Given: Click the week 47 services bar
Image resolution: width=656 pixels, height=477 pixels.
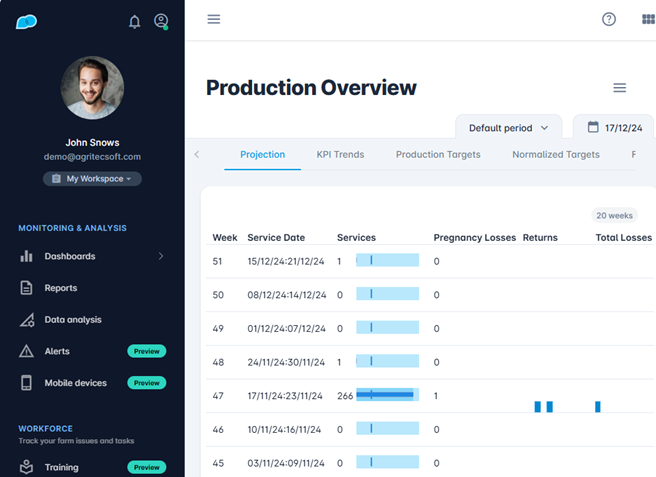Looking at the screenshot, I should (387, 396).
